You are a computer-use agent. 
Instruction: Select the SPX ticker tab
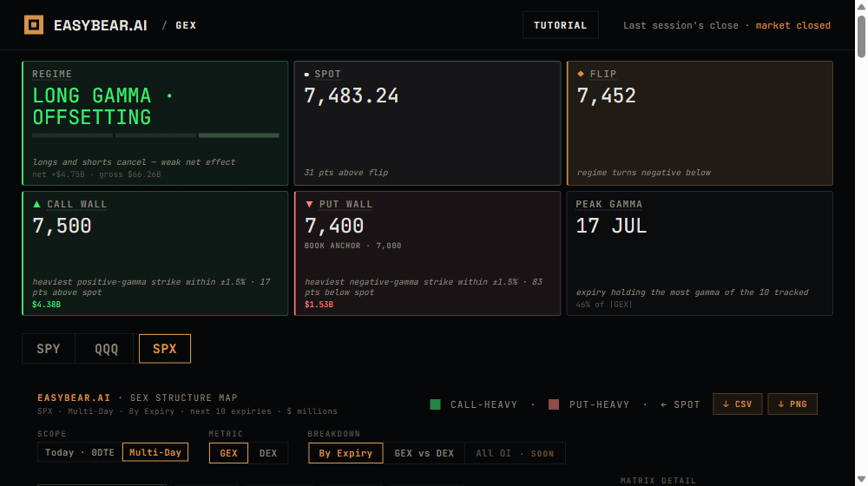(x=164, y=349)
